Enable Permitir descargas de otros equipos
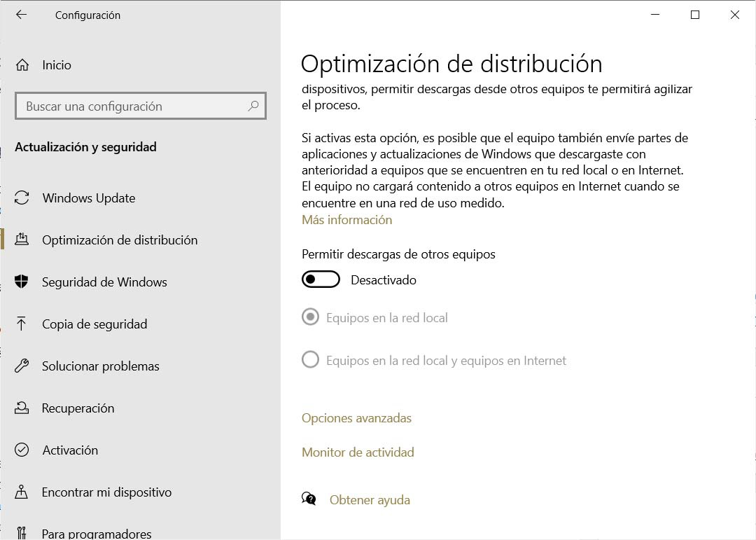This screenshot has height=540, width=756. pos(321,279)
